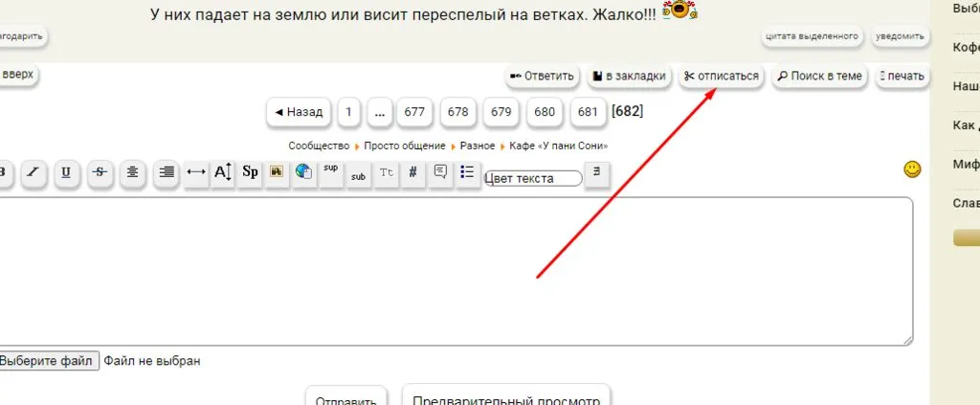Go to page 679
The height and width of the screenshot is (405, 980).
(x=501, y=112)
